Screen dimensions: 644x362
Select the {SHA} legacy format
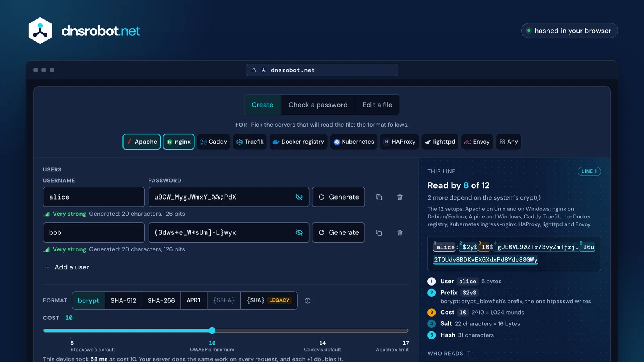(269, 300)
